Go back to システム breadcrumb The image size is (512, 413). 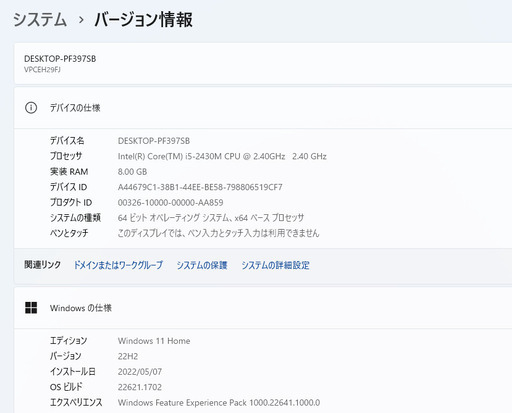pyautogui.click(x=40, y=20)
